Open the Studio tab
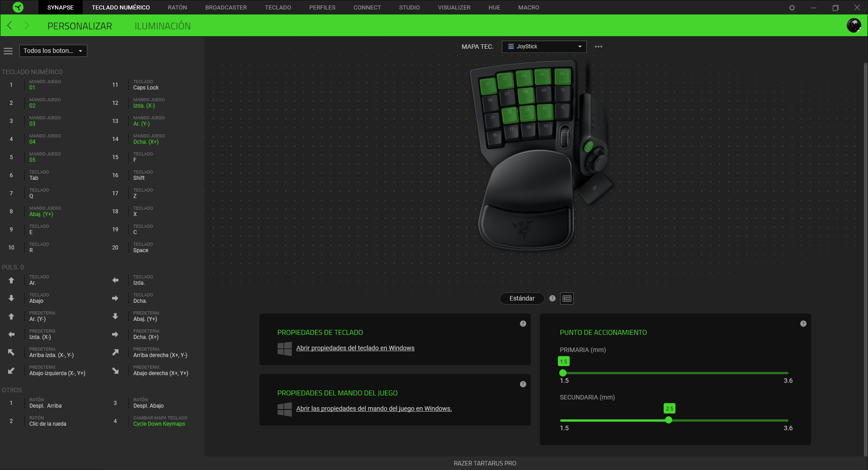 pyautogui.click(x=409, y=7)
